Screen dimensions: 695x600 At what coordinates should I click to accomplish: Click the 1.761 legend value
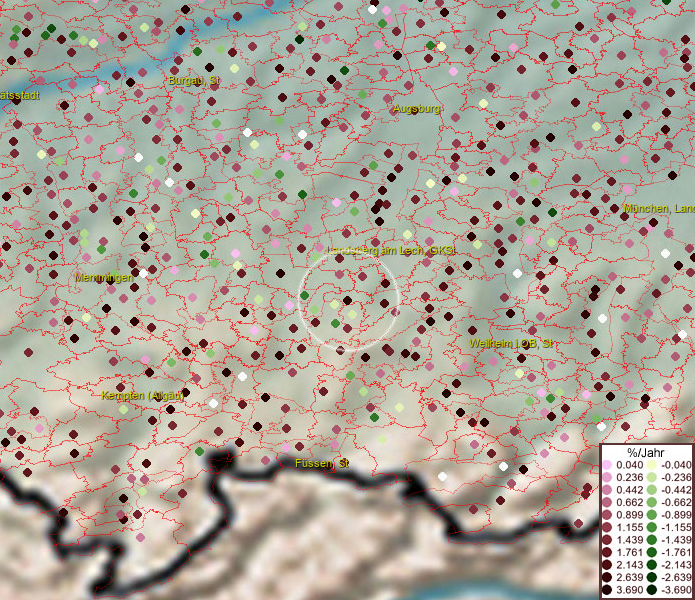coord(629,553)
